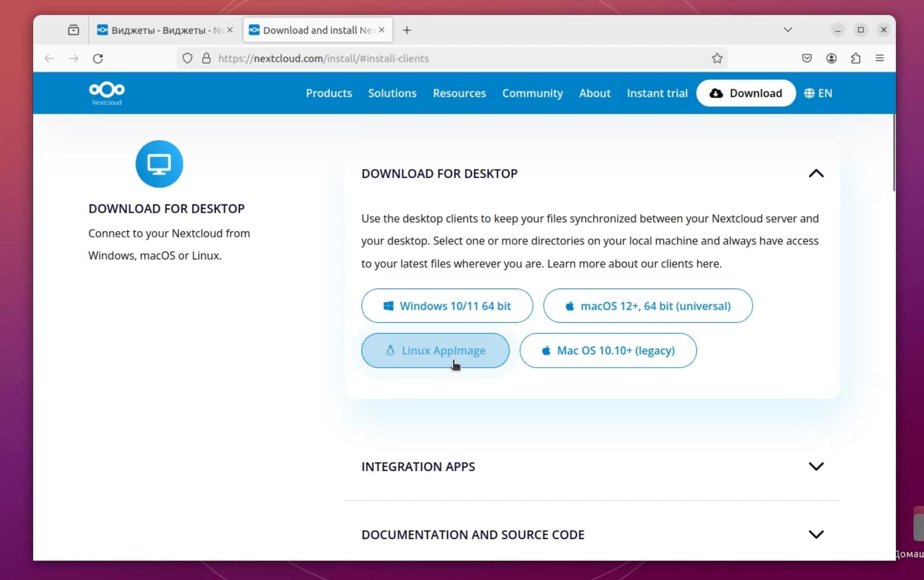The width and height of the screenshot is (924, 580).
Task: Select the Download and install Nextcloud tab
Action: point(318,30)
